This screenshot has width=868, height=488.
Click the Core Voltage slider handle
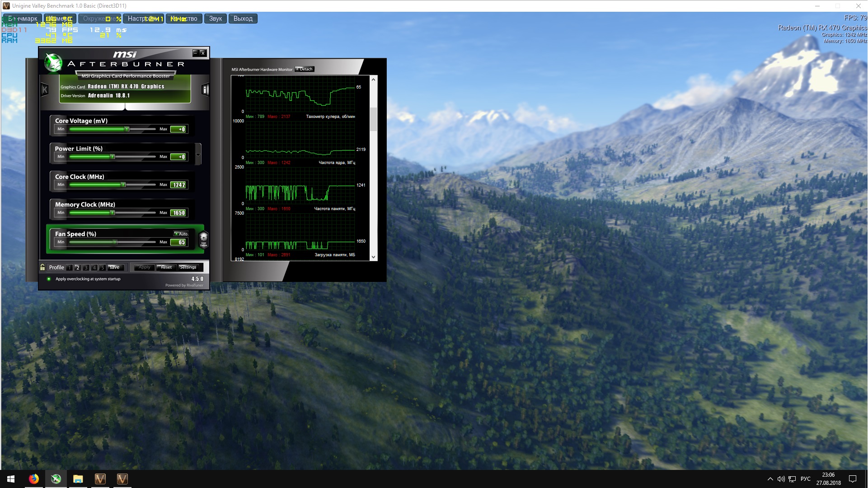[x=127, y=129]
